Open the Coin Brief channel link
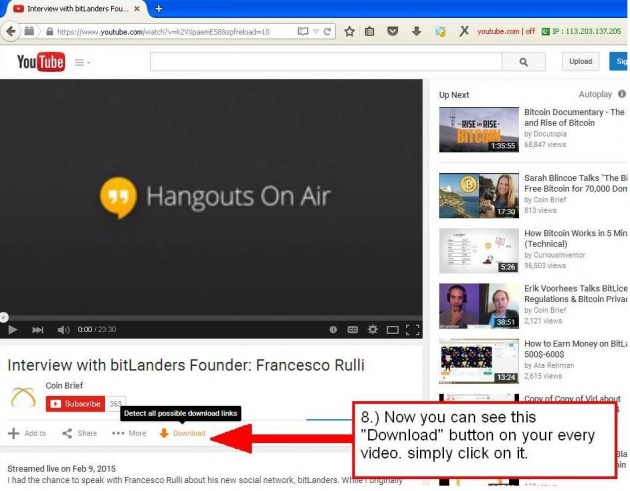The image size is (630, 491). coord(64,385)
